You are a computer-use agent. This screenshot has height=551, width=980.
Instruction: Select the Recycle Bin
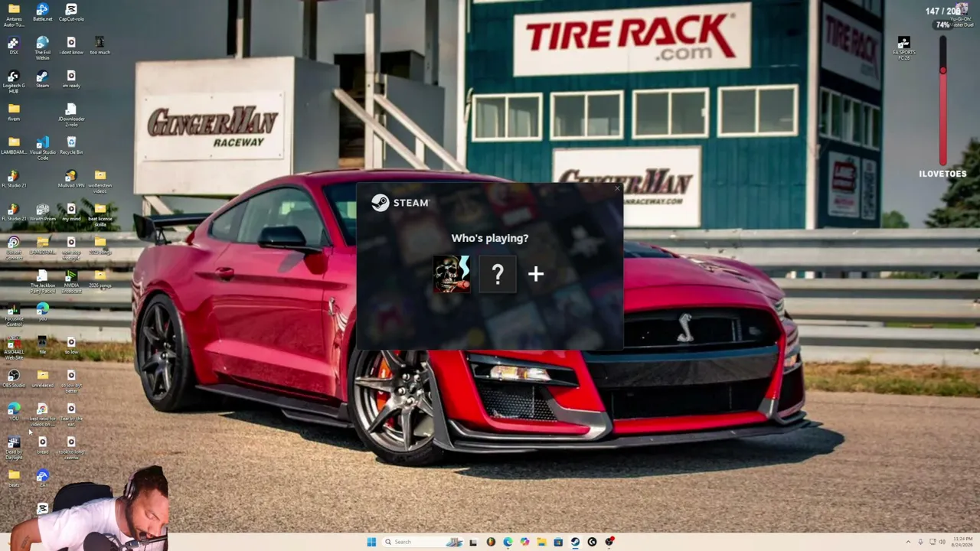click(x=71, y=145)
